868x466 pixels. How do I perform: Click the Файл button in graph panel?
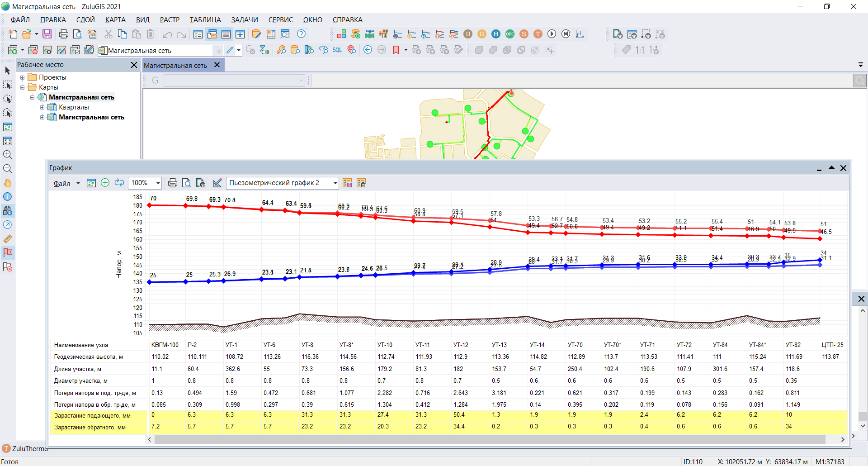point(62,183)
